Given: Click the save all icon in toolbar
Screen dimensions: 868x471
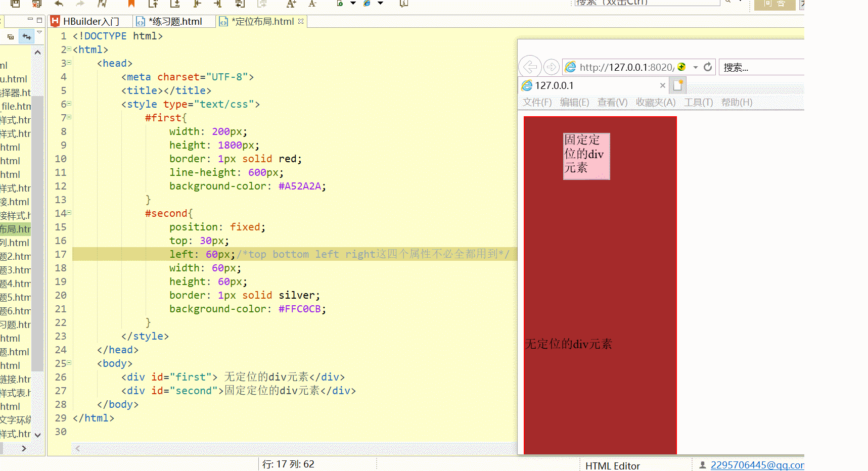Looking at the screenshot, I should point(36,3).
